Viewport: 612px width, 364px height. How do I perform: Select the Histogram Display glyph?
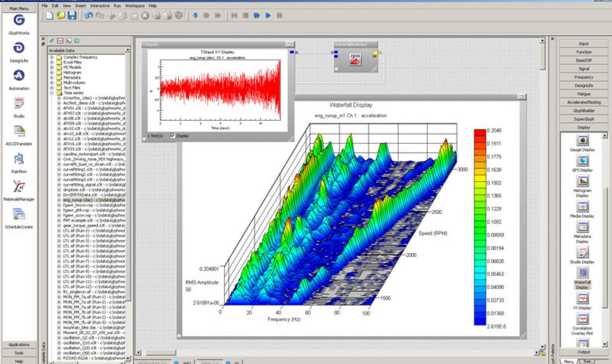click(582, 181)
